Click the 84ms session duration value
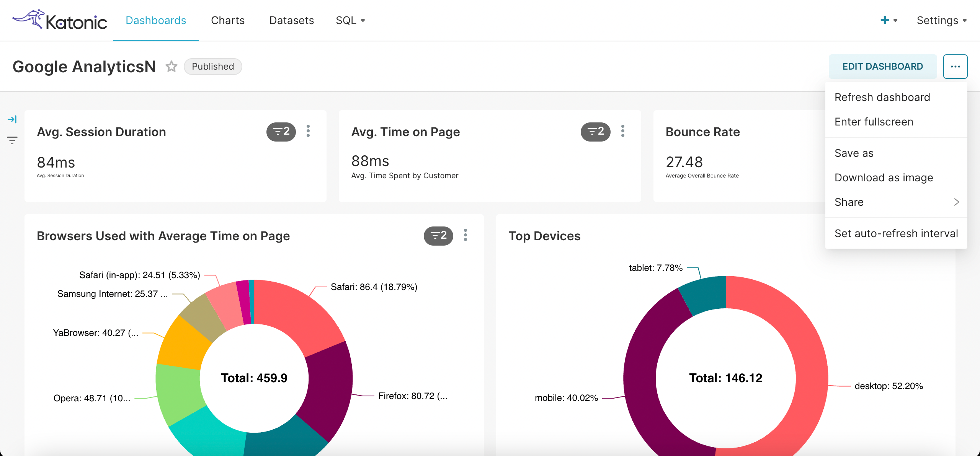 click(x=56, y=163)
